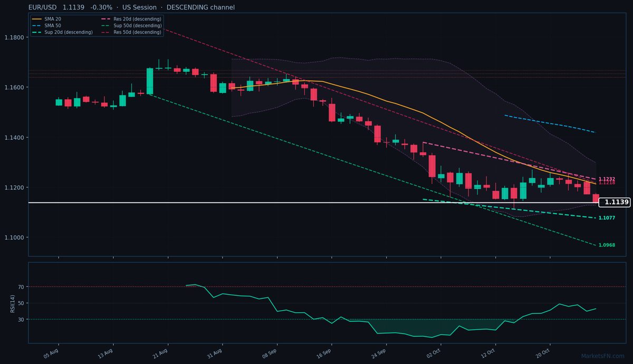Click the SMA 50 blue dashed line
The image size is (633, 364).
550,123
